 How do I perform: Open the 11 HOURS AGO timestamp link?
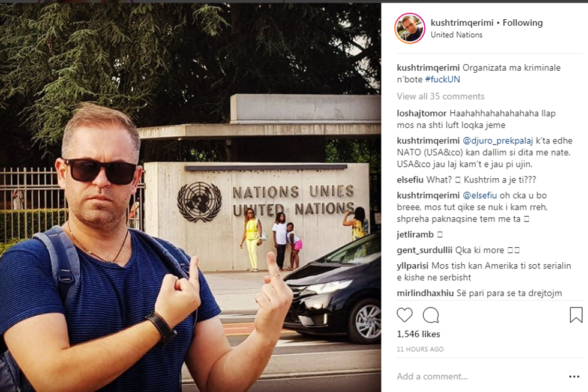[x=420, y=349]
